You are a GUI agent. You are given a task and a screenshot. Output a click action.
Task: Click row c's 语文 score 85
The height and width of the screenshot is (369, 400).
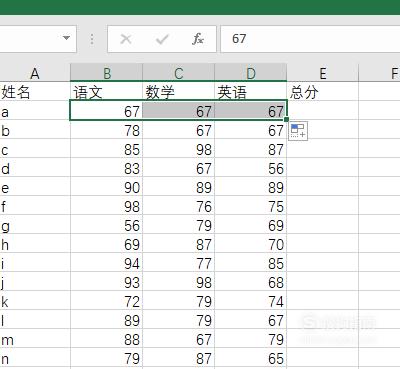107,149
